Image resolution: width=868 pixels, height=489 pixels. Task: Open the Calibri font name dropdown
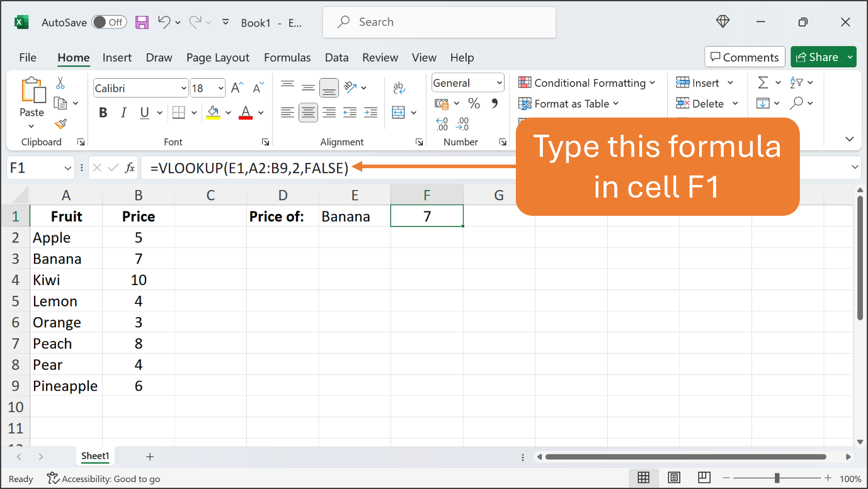pos(184,88)
